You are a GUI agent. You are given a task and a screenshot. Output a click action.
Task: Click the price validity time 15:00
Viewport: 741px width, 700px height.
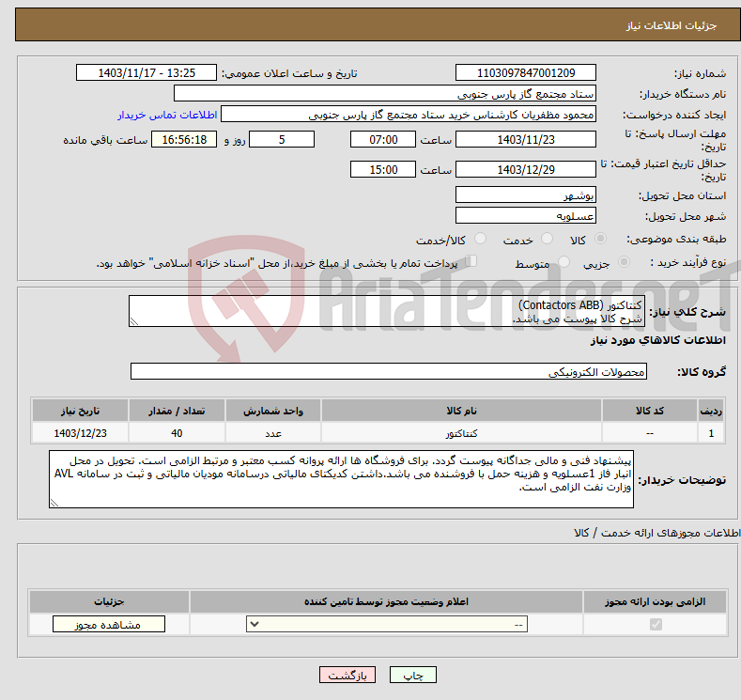click(x=383, y=169)
